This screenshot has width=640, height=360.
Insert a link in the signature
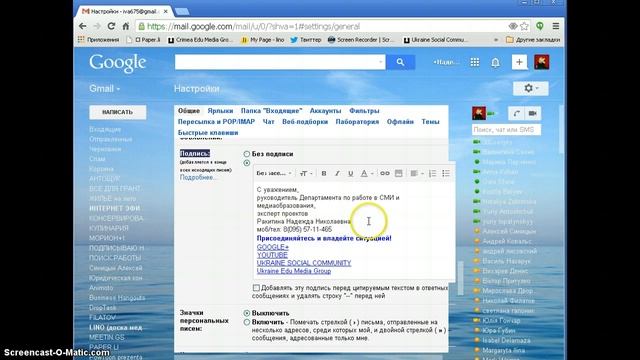coord(384,173)
